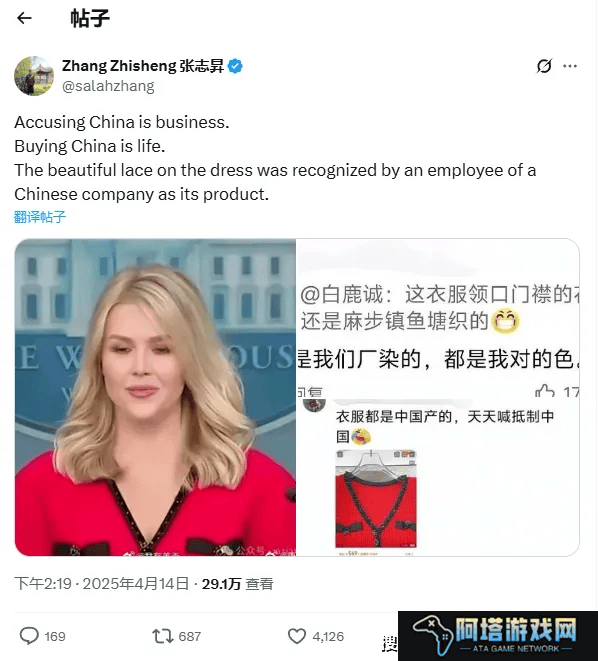Click the 4,126 likes count
The width and height of the screenshot is (598, 661).
coord(328,636)
